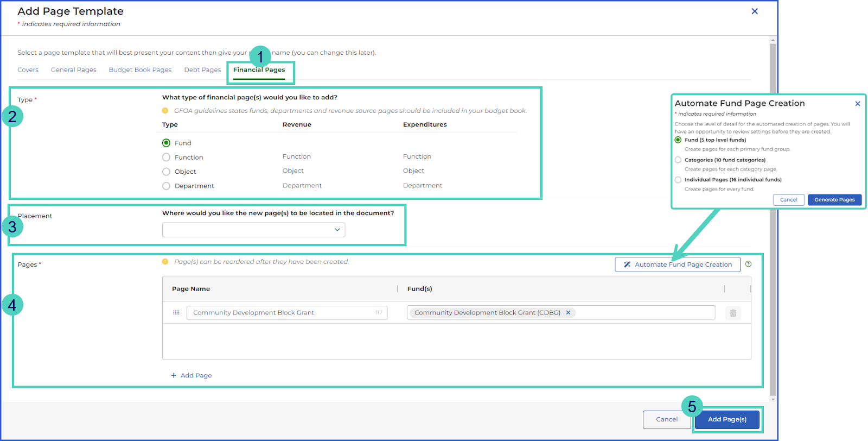Click the plus icon of Add Page
Screen dimensions: 868x441
pyautogui.click(x=174, y=375)
